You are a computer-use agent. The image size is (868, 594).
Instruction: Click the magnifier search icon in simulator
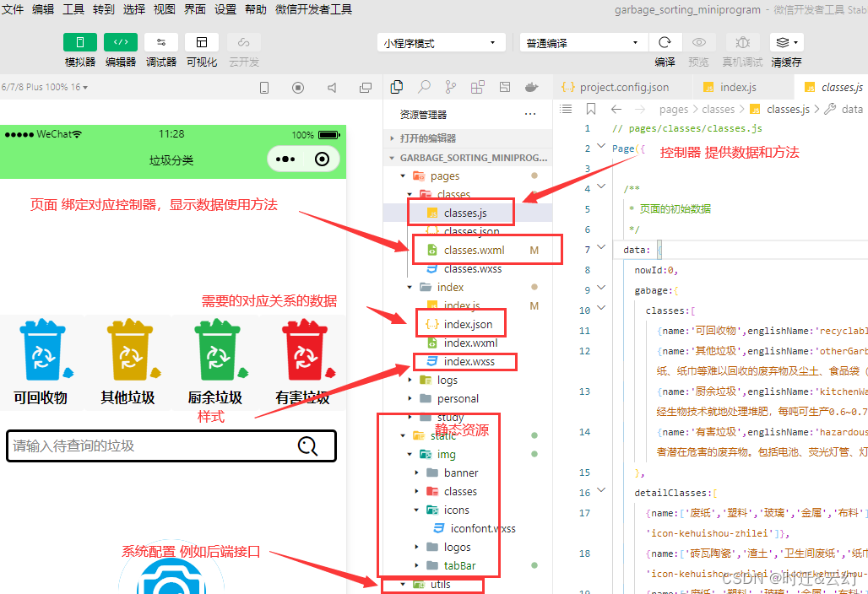pos(308,445)
